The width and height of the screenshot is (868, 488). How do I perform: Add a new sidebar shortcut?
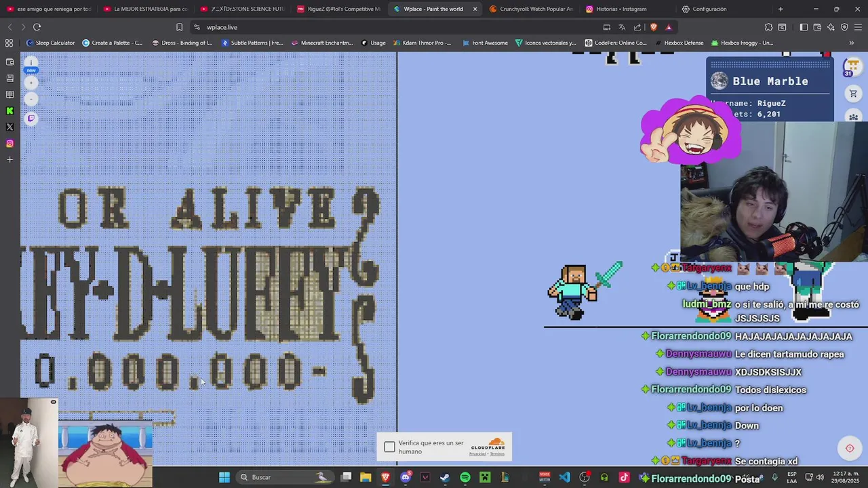[9, 159]
